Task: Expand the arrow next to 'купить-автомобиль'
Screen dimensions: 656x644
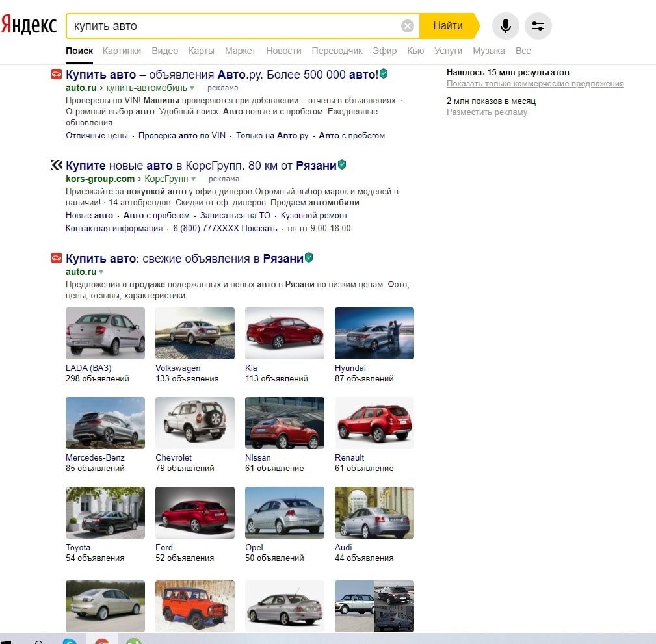Action: point(192,88)
